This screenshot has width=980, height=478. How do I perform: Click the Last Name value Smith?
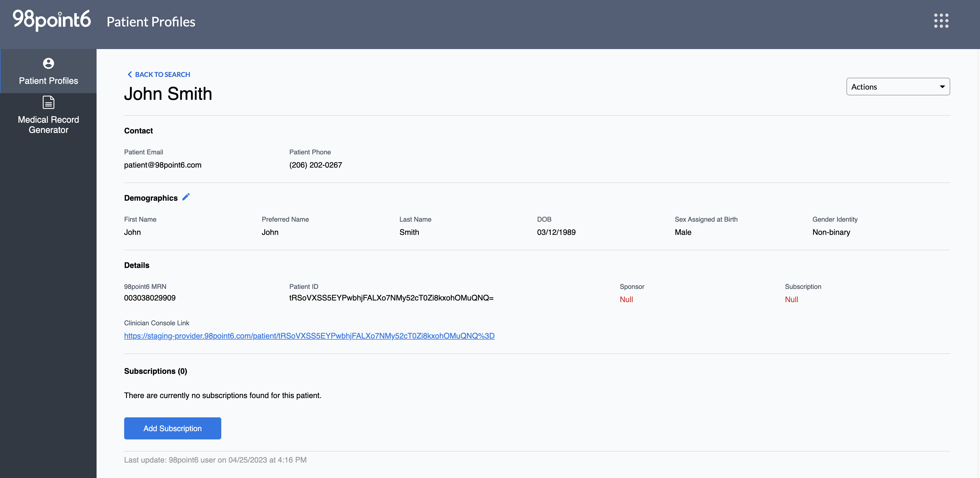tap(409, 232)
